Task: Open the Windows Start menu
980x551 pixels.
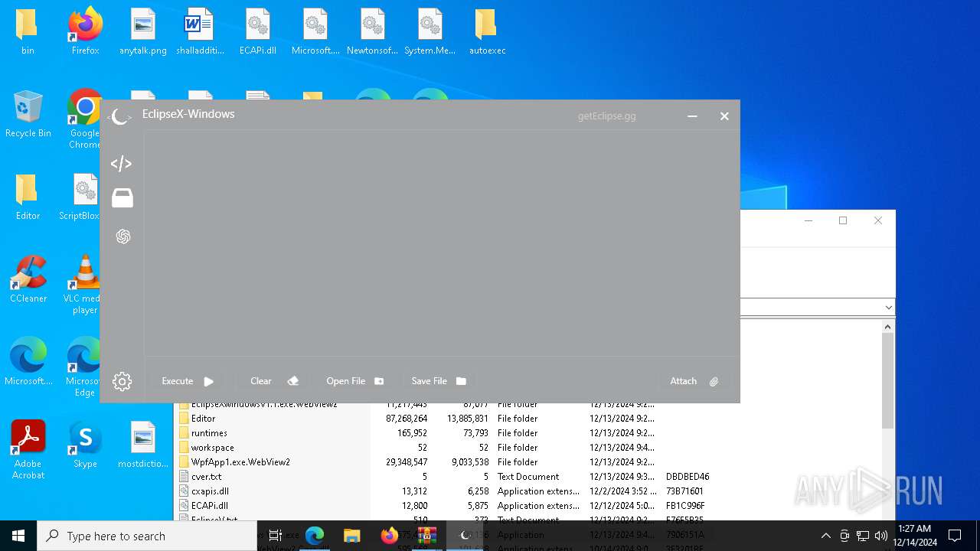Action: click(x=18, y=536)
